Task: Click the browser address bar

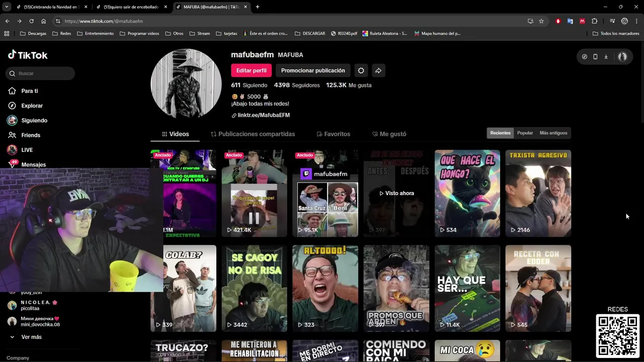Action: click(292, 21)
